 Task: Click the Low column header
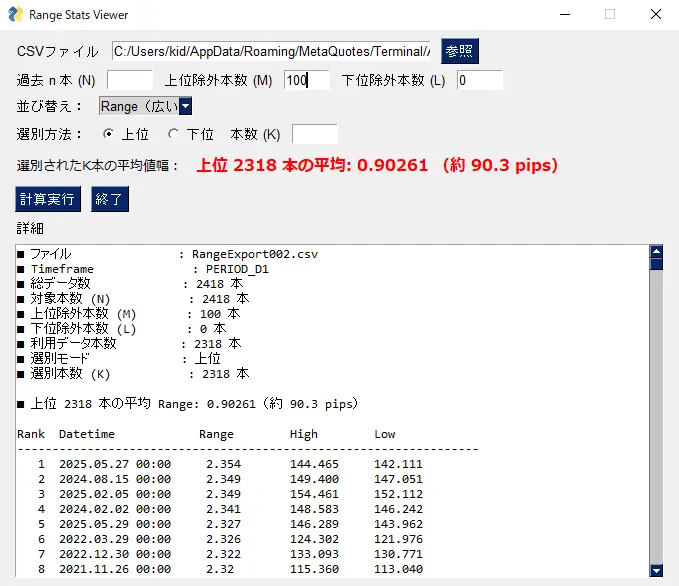(385, 434)
